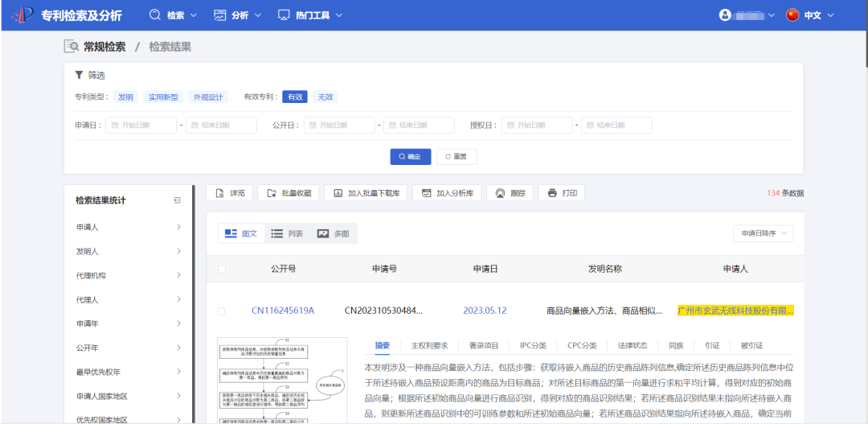Viewport: 868px width, 424px height.
Task: Click the 授权日 start date field
Action: coord(537,126)
